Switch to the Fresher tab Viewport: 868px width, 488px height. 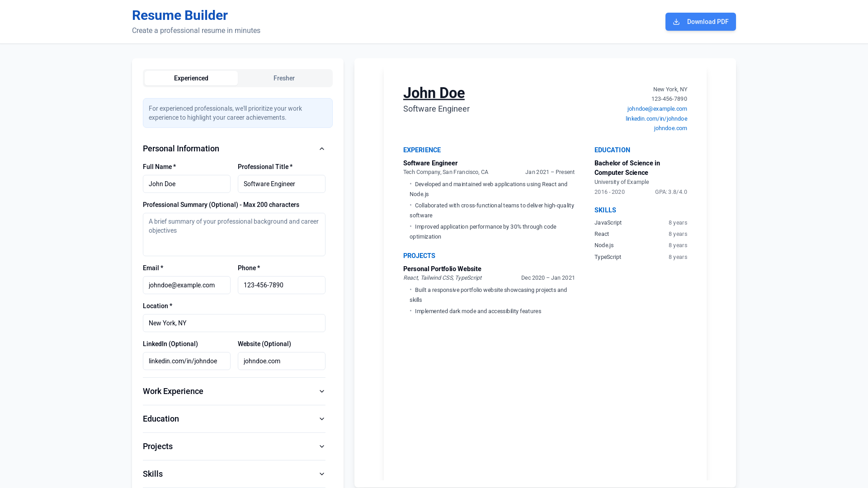tap(284, 78)
